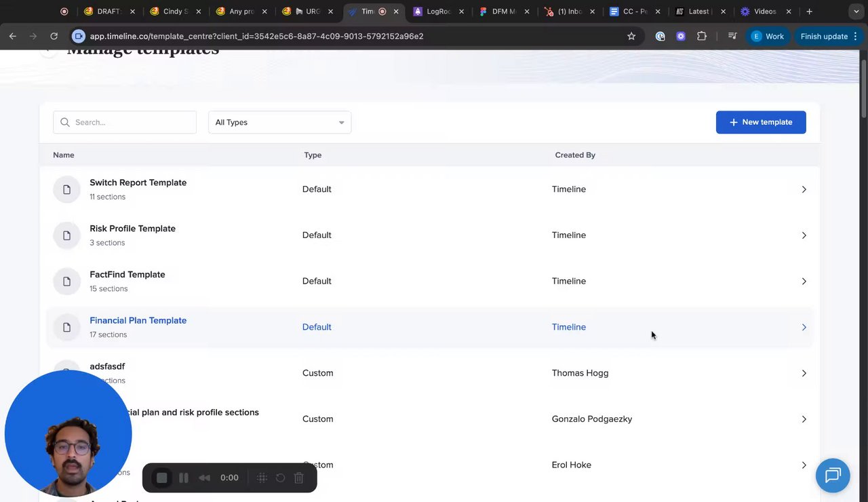Click the Gonzalo Podgaezky creator cell

click(x=592, y=419)
